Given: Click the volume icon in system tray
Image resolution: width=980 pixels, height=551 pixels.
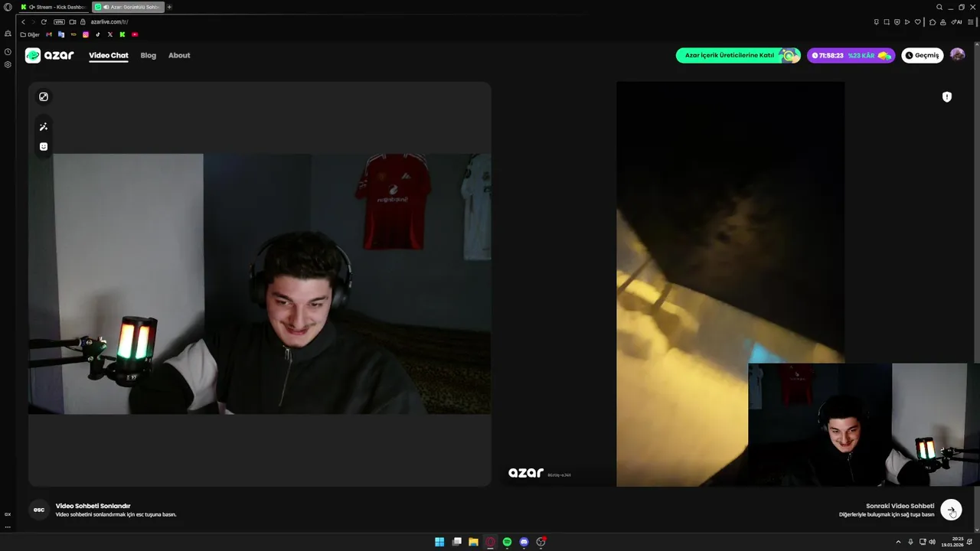Looking at the screenshot, I should point(932,542).
